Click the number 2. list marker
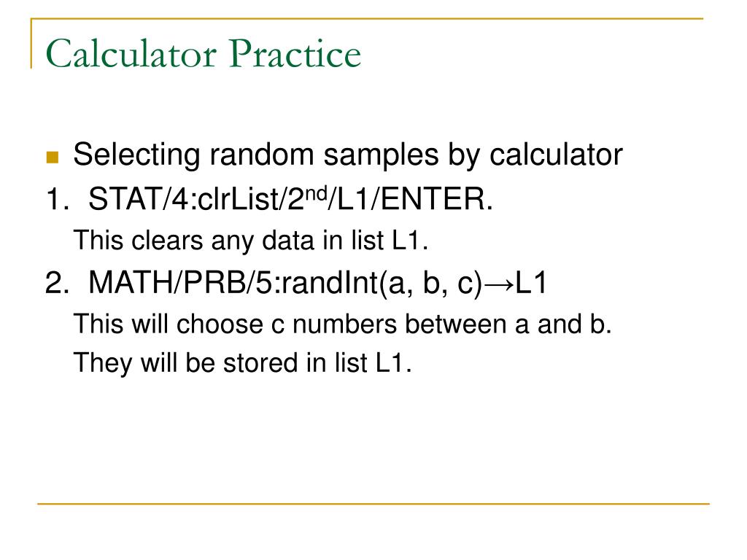Viewport: 747px width, 560px height. point(57,282)
